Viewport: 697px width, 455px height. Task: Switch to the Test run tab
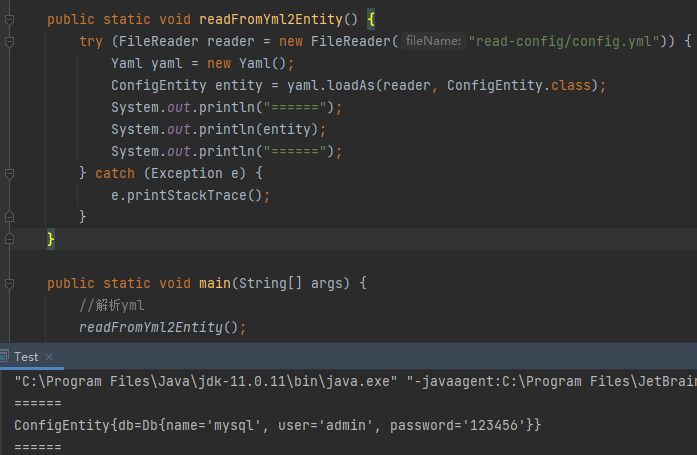tap(26, 357)
